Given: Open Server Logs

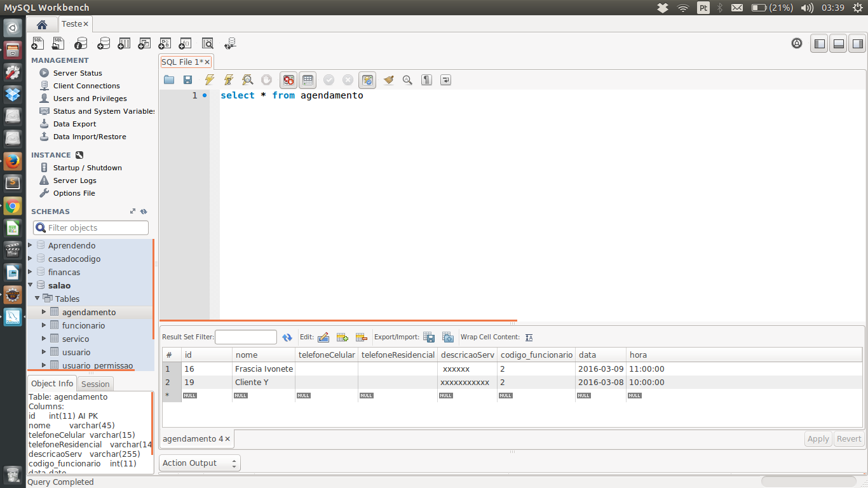Looking at the screenshot, I should click(74, 180).
